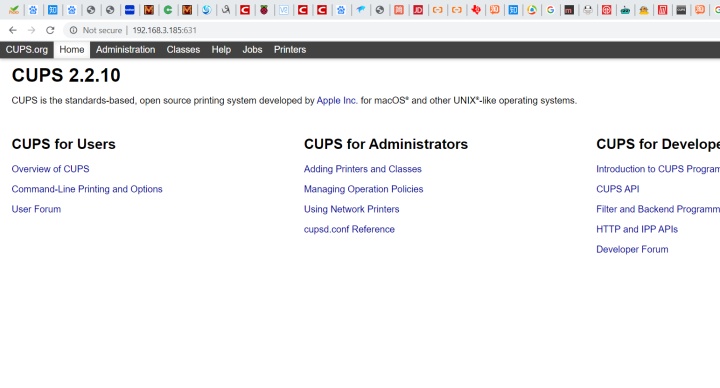The width and height of the screenshot is (720, 388).
Task: Select the CUPS 2.2.10 heading
Action: (x=66, y=75)
